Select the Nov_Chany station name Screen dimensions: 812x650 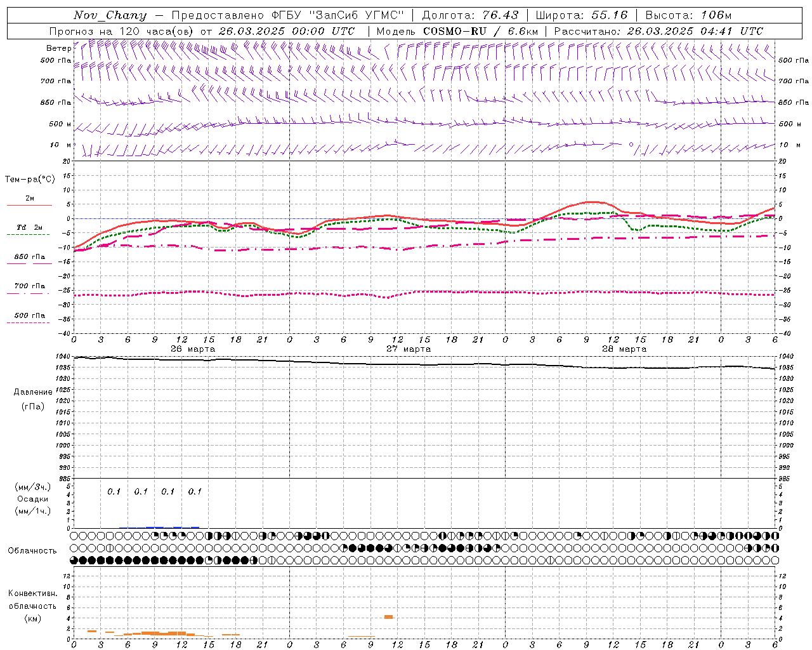pos(110,15)
